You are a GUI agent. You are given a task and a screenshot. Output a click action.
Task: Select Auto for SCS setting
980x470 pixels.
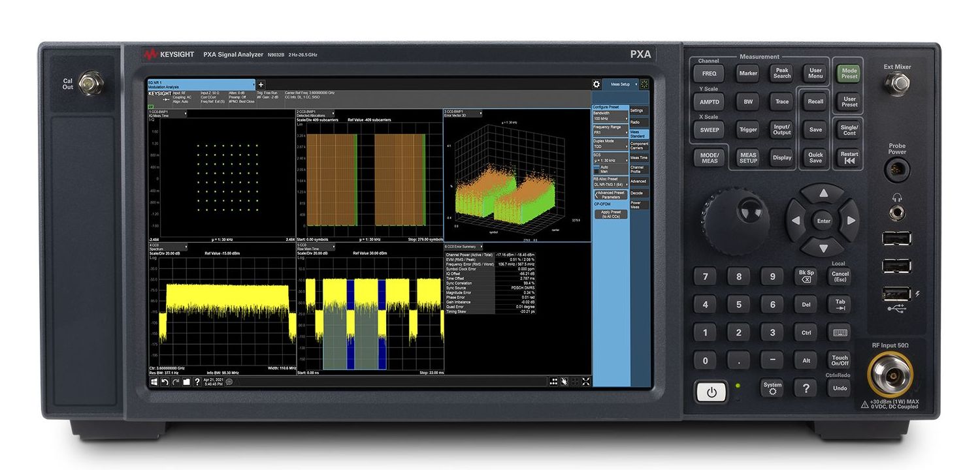point(604,166)
